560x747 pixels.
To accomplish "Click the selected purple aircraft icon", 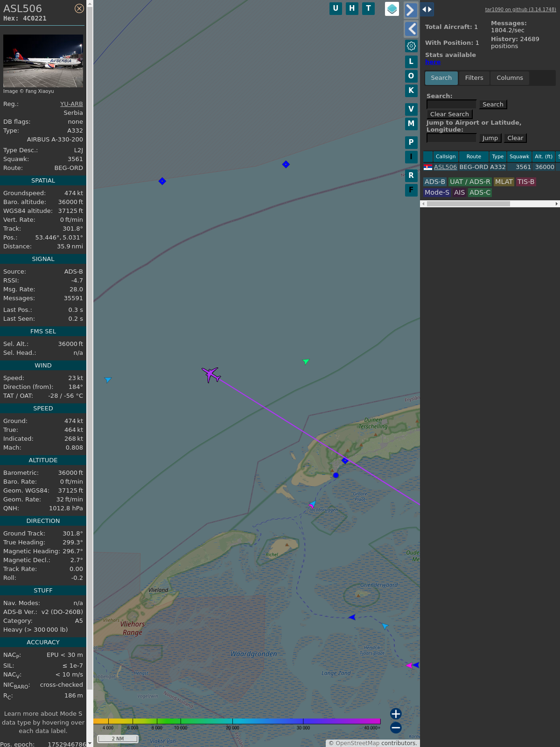I will click(211, 374).
